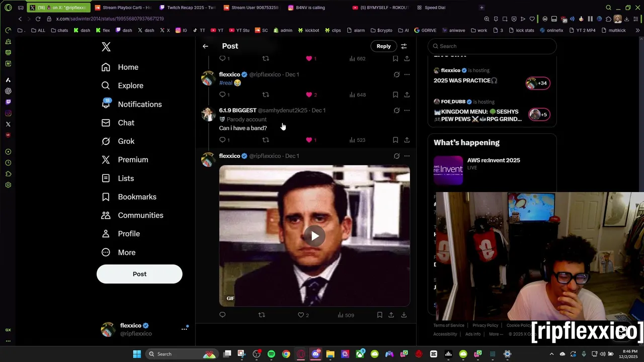Share the GIF post
The image size is (644, 362).
[391, 315]
